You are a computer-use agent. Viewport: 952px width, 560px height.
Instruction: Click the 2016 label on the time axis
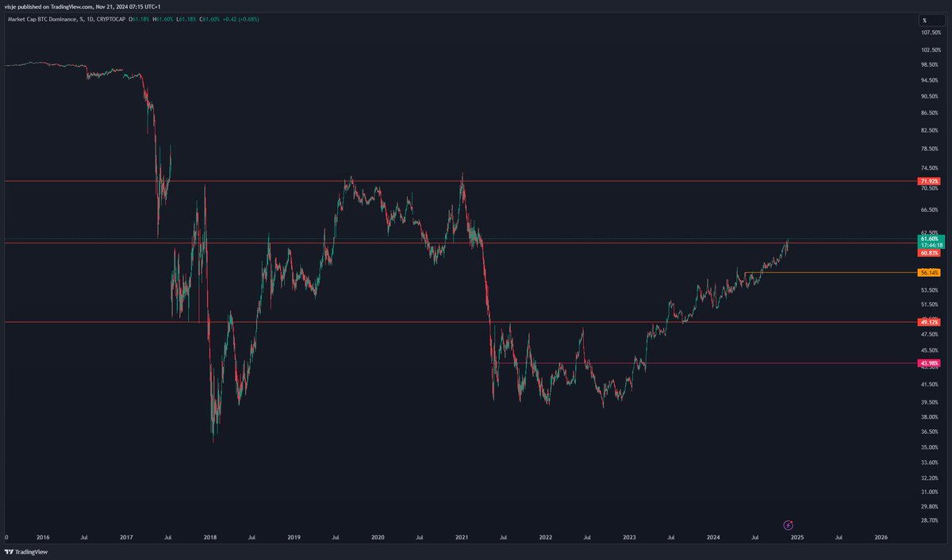43,537
